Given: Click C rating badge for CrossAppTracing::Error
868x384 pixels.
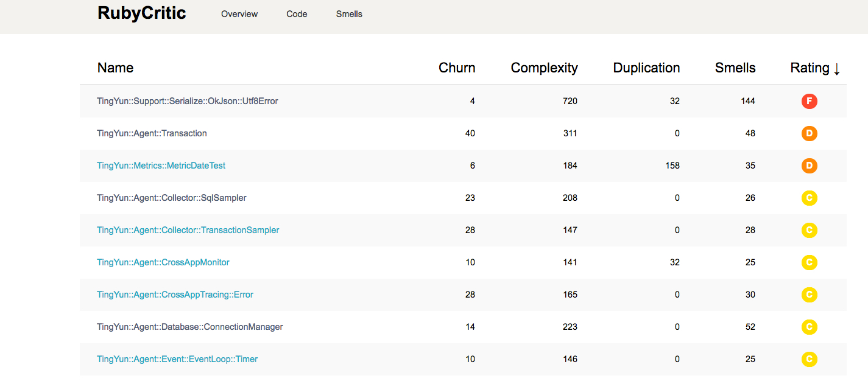Looking at the screenshot, I should click(809, 295).
